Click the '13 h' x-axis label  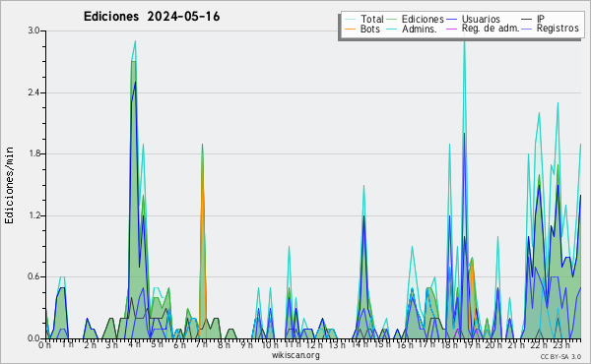click(337, 344)
